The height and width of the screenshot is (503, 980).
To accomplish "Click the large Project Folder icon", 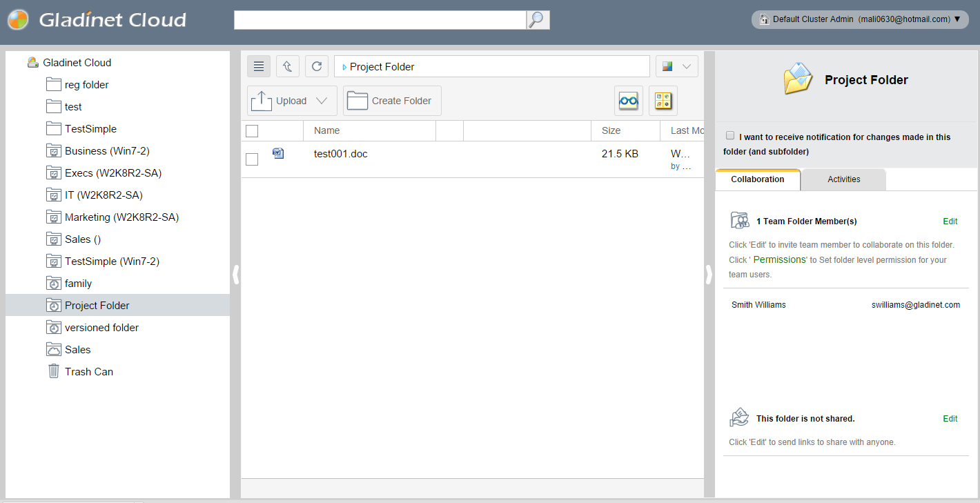I will tap(798, 79).
